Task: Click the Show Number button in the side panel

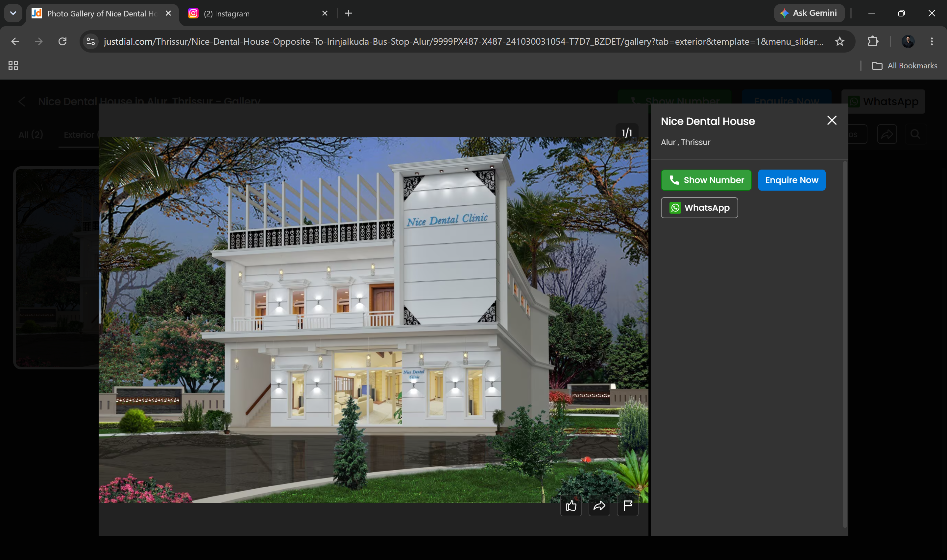Action: (x=706, y=180)
